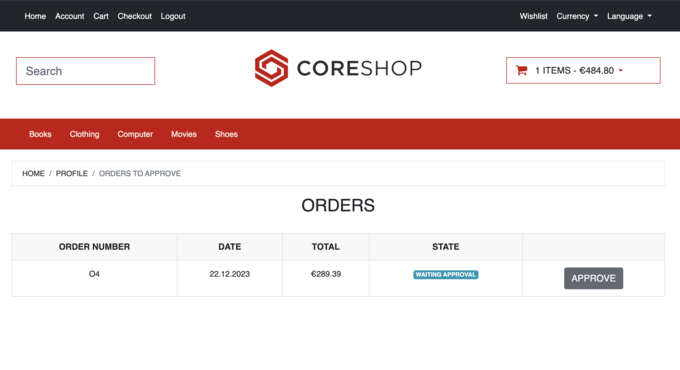Click the ORDER NUMBER column header

[x=94, y=247]
